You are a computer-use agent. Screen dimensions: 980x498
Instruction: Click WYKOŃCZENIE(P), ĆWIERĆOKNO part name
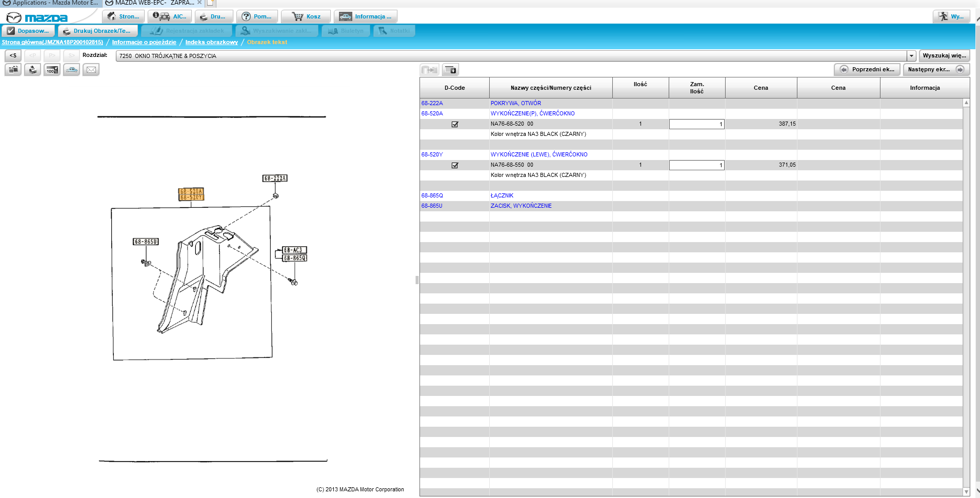coord(532,113)
